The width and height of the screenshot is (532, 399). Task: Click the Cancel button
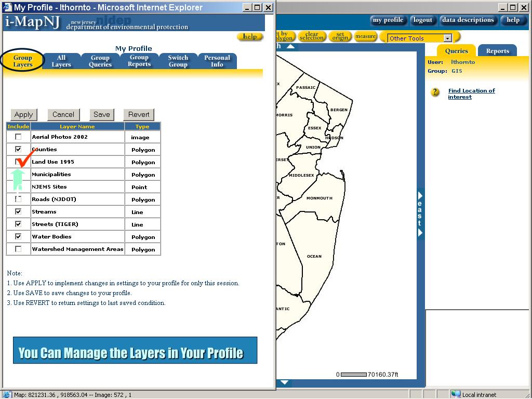click(x=63, y=115)
